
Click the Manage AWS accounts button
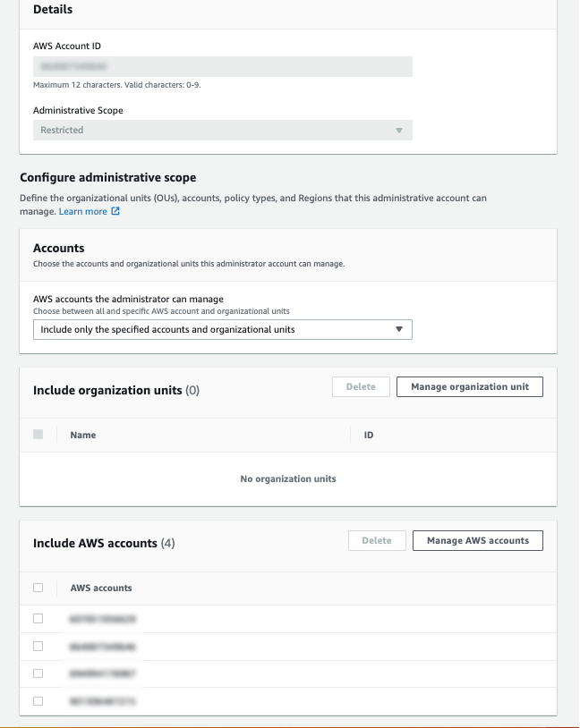(x=477, y=540)
